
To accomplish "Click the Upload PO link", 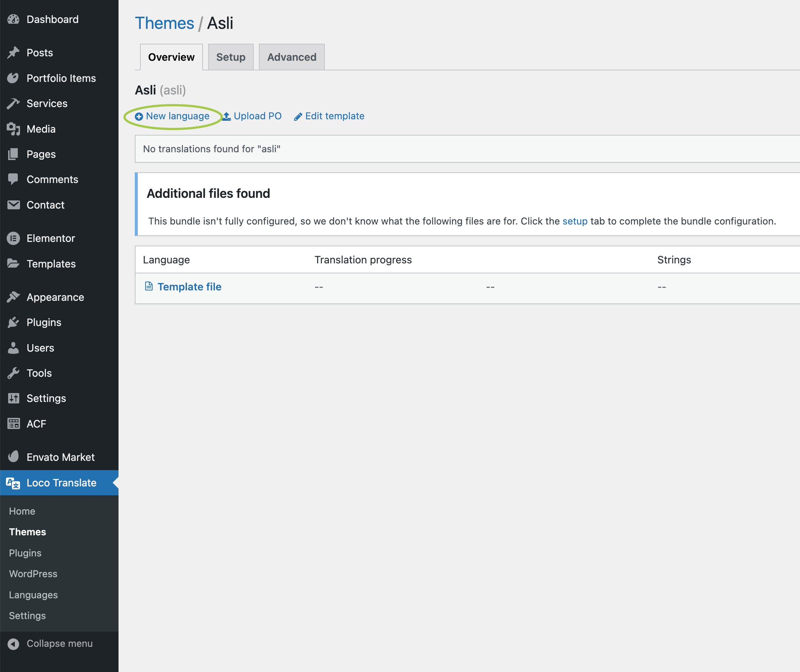I will 257,116.
